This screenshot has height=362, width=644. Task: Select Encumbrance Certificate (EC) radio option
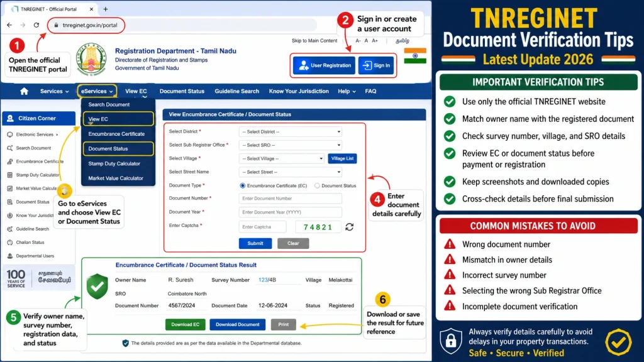coord(243,185)
